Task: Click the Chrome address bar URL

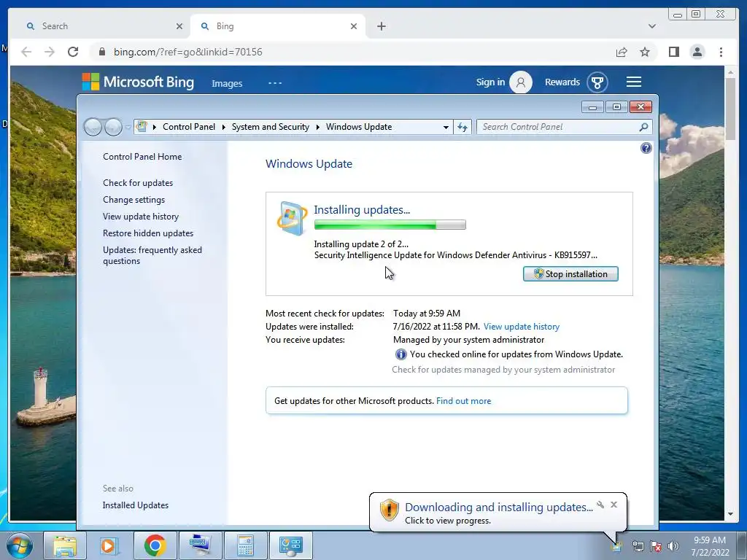Action: point(187,52)
